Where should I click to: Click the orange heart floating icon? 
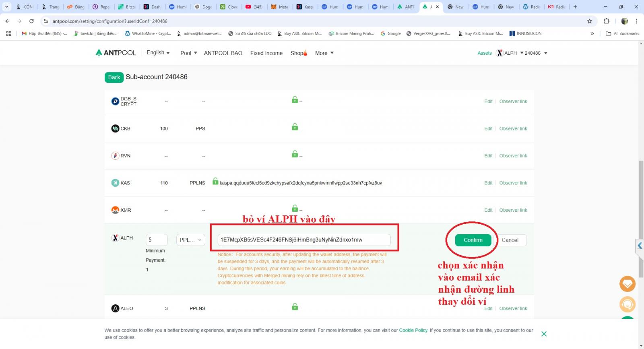tap(627, 284)
